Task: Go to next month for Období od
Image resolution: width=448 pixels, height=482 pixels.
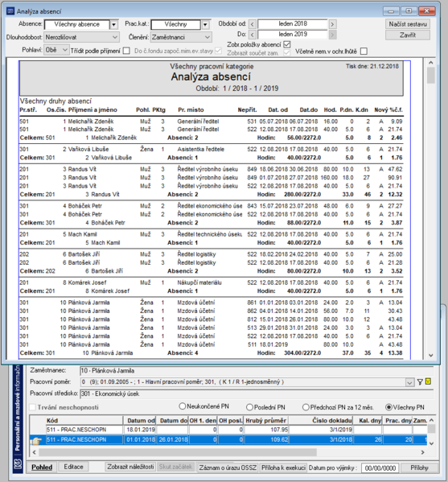Action: (x=332, y=24)
